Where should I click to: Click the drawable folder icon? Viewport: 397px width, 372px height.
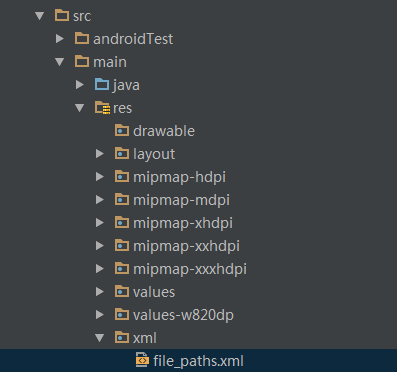pos(122,130)
